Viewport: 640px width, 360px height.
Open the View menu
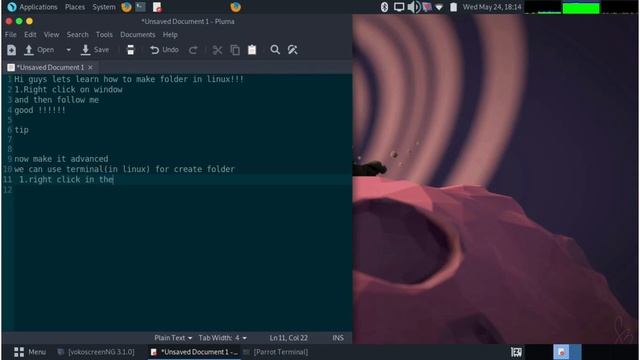tap(51, 35)
